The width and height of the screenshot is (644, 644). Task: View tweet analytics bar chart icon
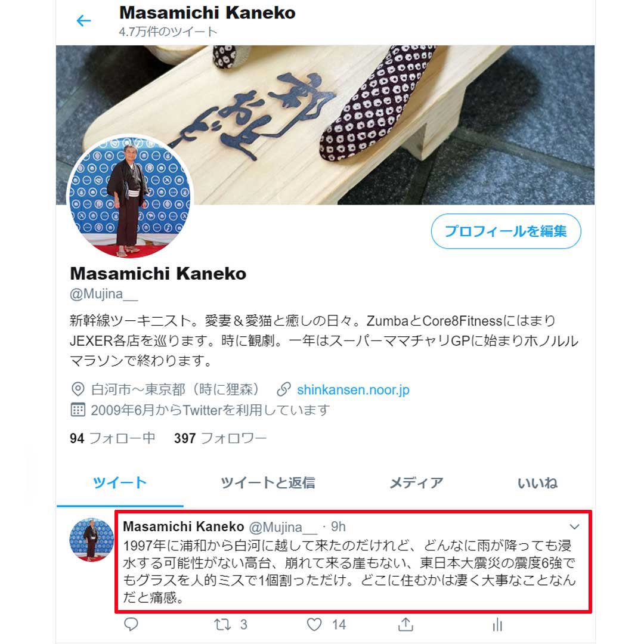click(497, 625)
